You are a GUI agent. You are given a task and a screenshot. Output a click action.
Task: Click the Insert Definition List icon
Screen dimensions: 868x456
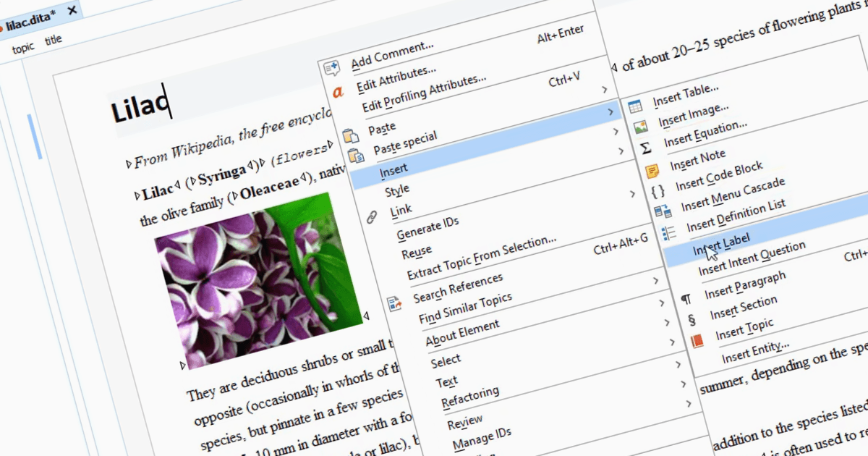(x=669, y=233)
